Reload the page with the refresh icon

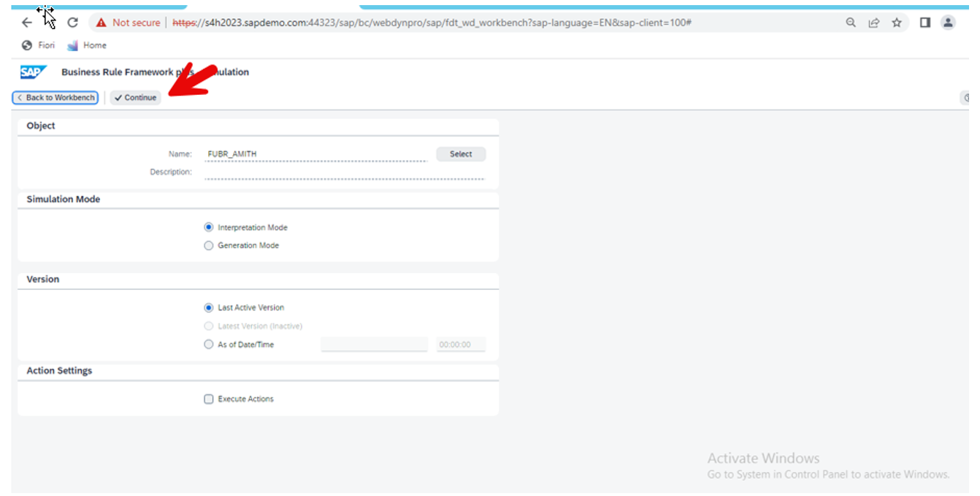click(x=72, y=23)
